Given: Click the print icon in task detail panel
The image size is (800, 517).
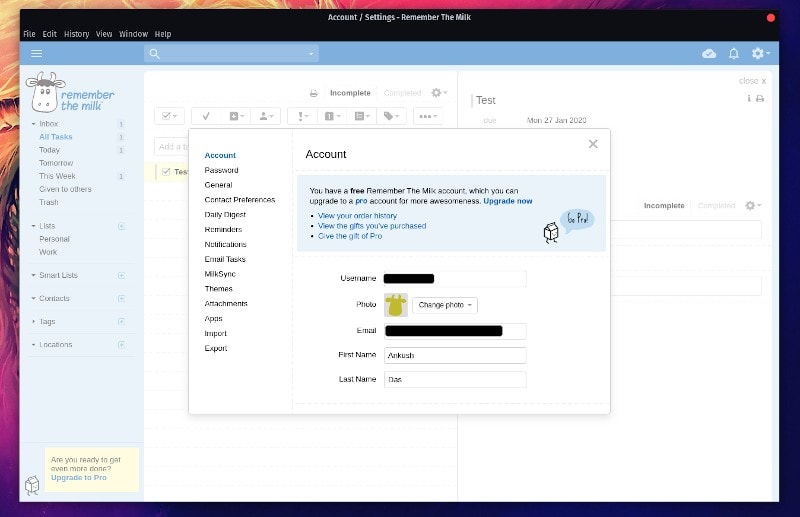Looking at the screenshot, I should click(x=760, y=99).
